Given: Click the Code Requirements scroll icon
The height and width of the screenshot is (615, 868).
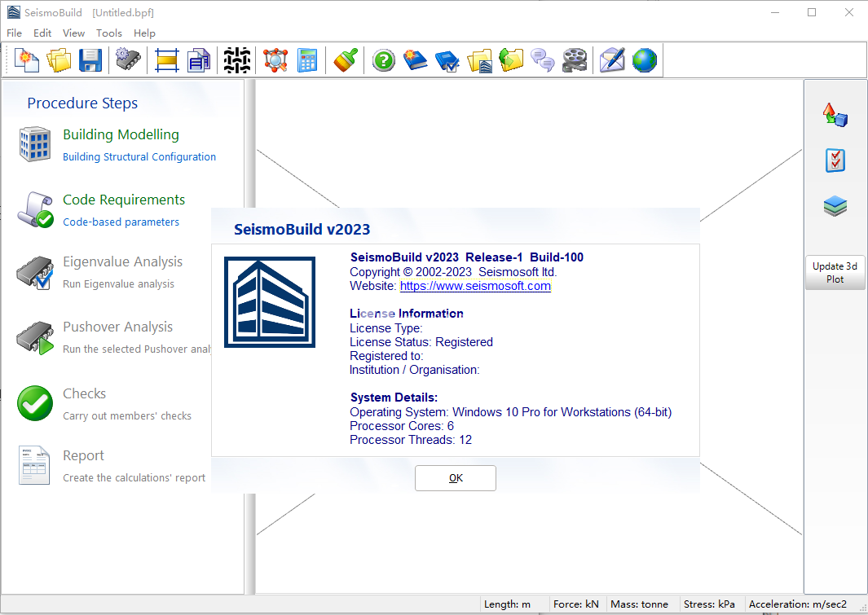Looking at the screenshot, I should 35,209.
